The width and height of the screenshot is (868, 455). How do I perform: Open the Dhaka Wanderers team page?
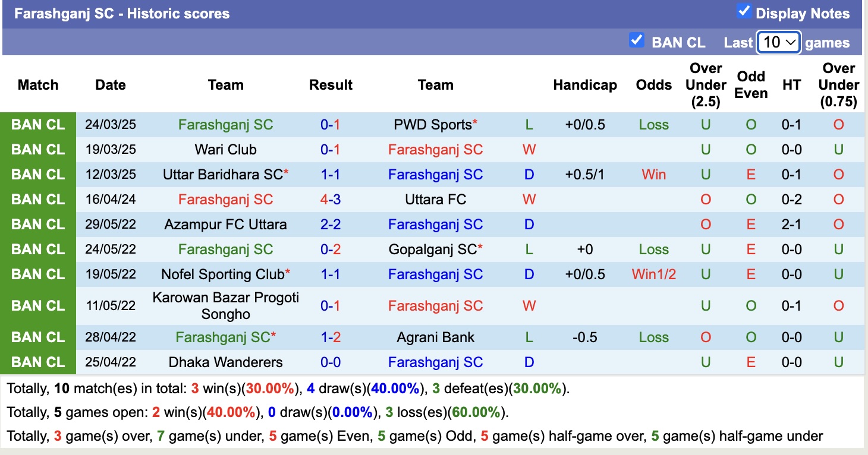[225, 362]
